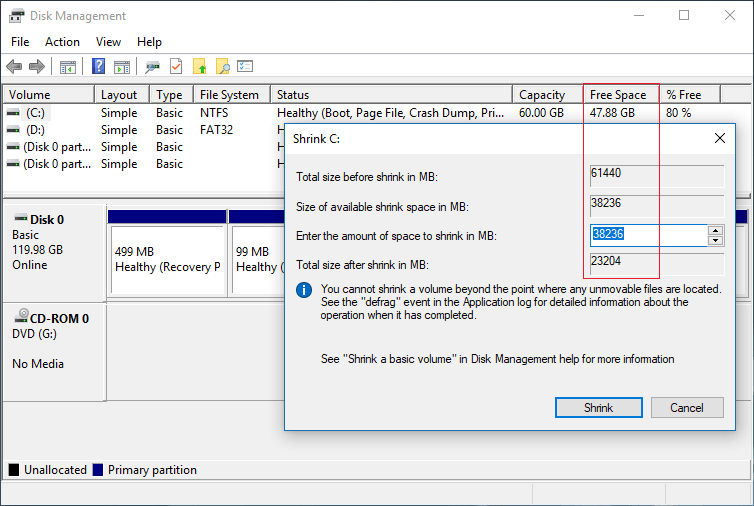Open Help via blue question mark icon
This screenshot has height=506, width=754.
pyautogui.click(x=99, y=67)
